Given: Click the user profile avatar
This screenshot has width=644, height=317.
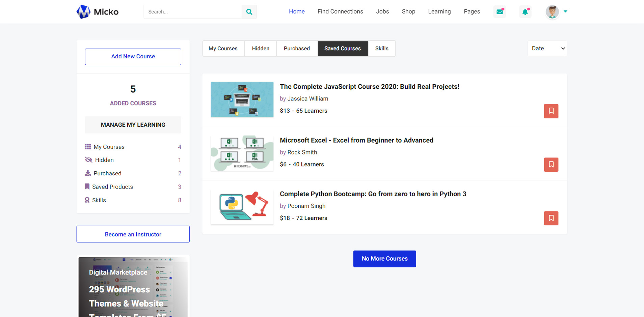Looking at the screenshot, I should point(552,12).
